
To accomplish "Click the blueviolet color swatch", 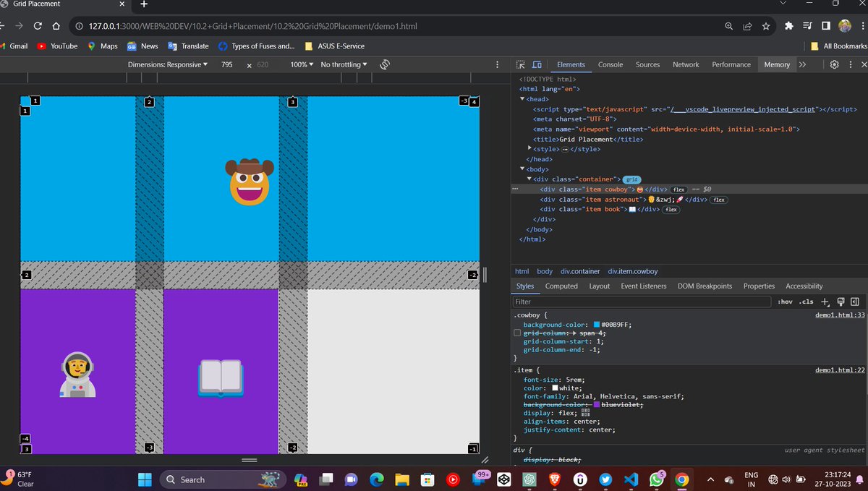I will coord(597,406).
